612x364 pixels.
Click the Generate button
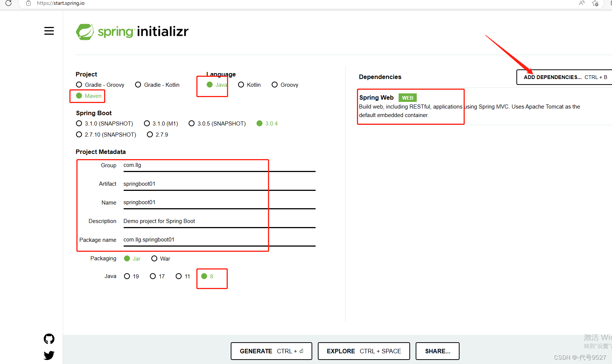click(271, 351)
